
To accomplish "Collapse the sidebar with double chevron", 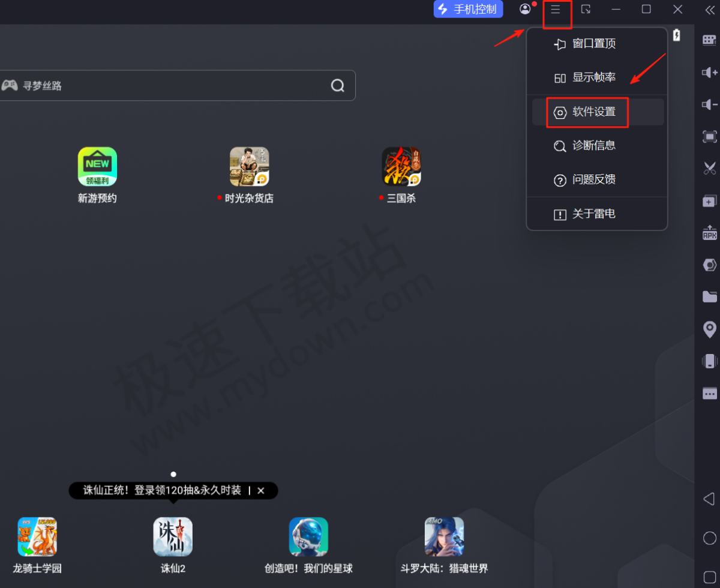I will pos(709,10).
